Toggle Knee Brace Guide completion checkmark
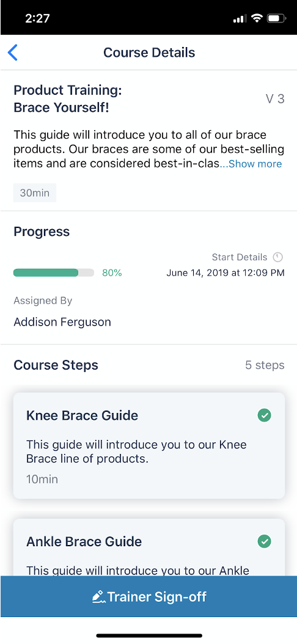Viewport: 297px width, 644px height. coord(264,415)
